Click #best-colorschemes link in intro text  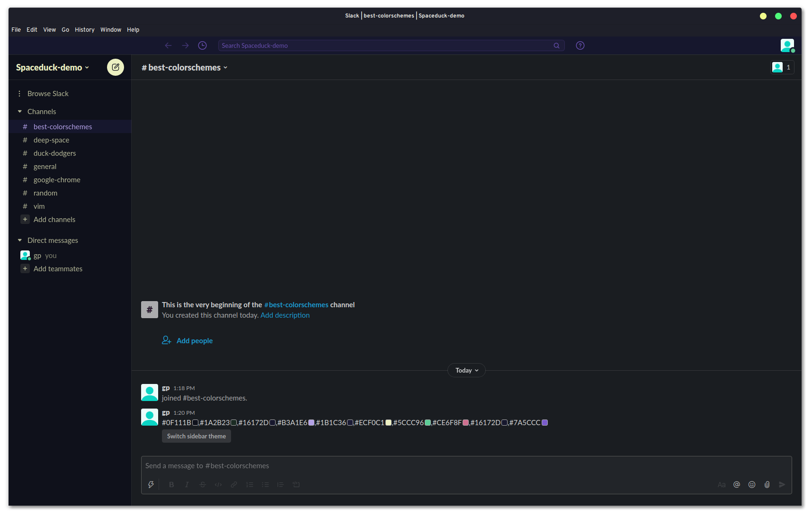coord(296,304)
